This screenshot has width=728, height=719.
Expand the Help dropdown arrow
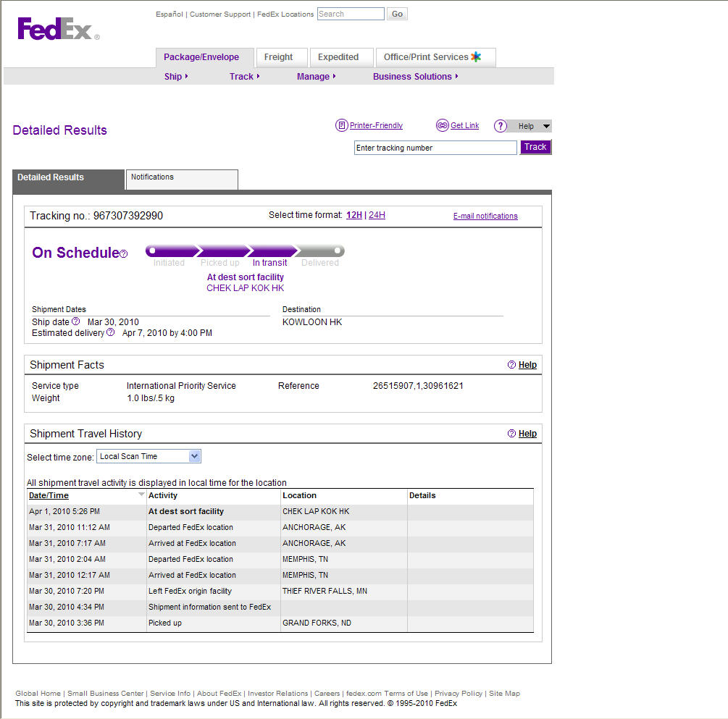546,126
